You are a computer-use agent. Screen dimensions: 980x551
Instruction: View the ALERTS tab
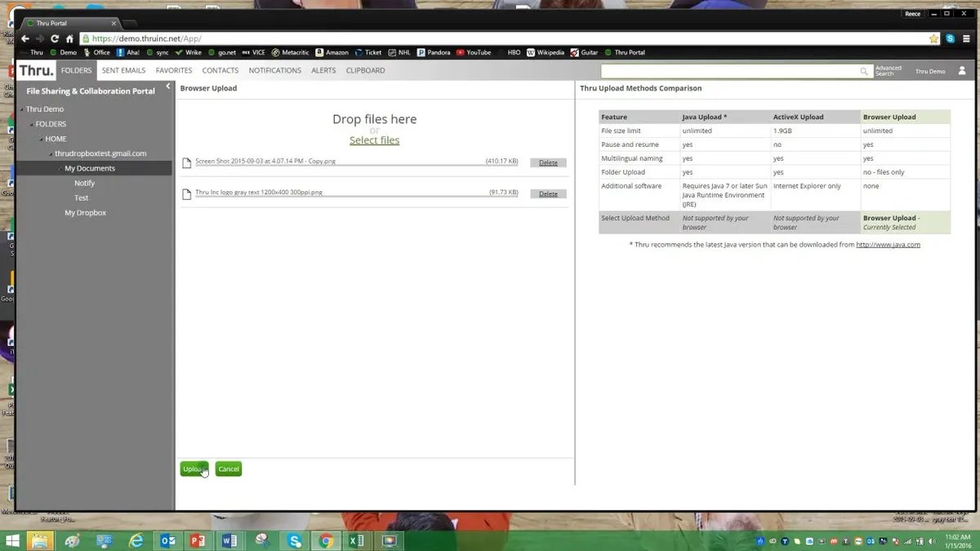coord(323,70)
